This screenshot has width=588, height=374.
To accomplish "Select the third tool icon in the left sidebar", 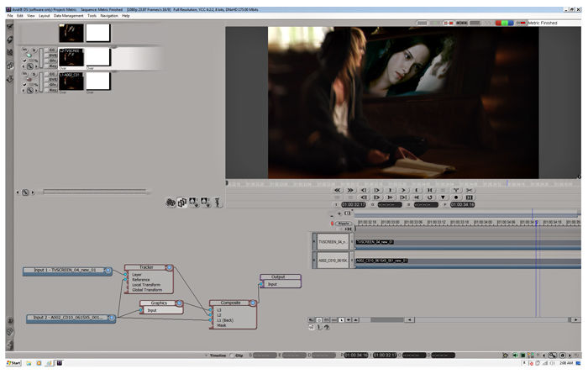I will coord(10,52).
